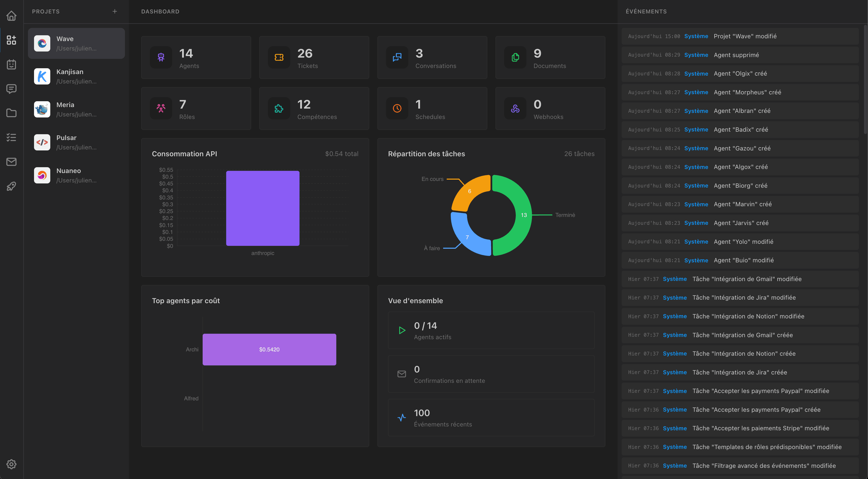Image resolution: width=868 pixels, height=479 pixels.
Task: Open the task checklist icon in the sidebar
Action: tap(11, 137)
